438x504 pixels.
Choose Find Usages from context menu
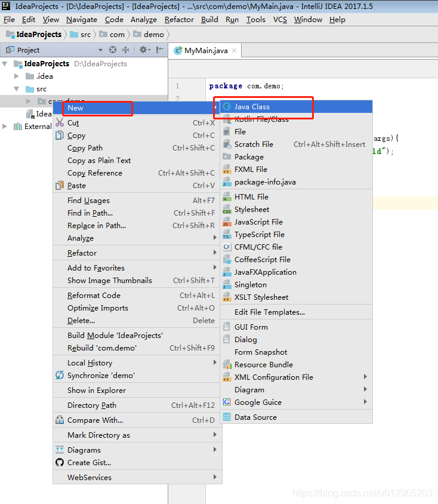pyautogui.click(x=89, y=201)
